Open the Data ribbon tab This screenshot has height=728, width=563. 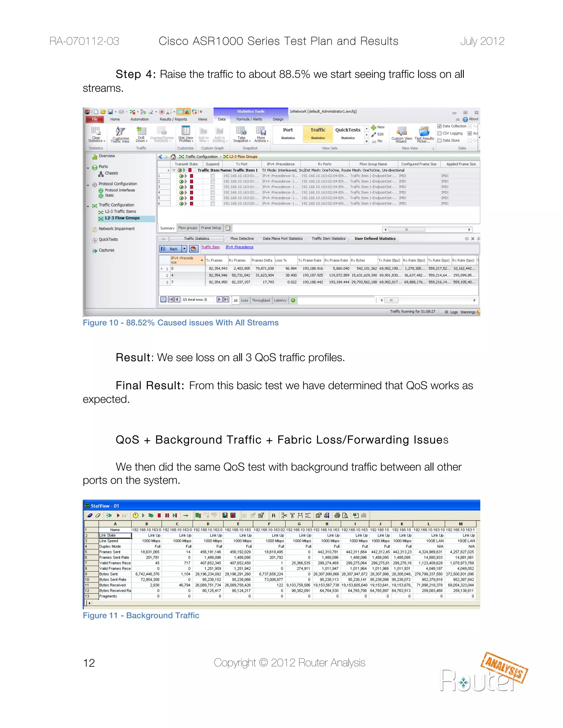pyautogui.click(x=222, y=119)
